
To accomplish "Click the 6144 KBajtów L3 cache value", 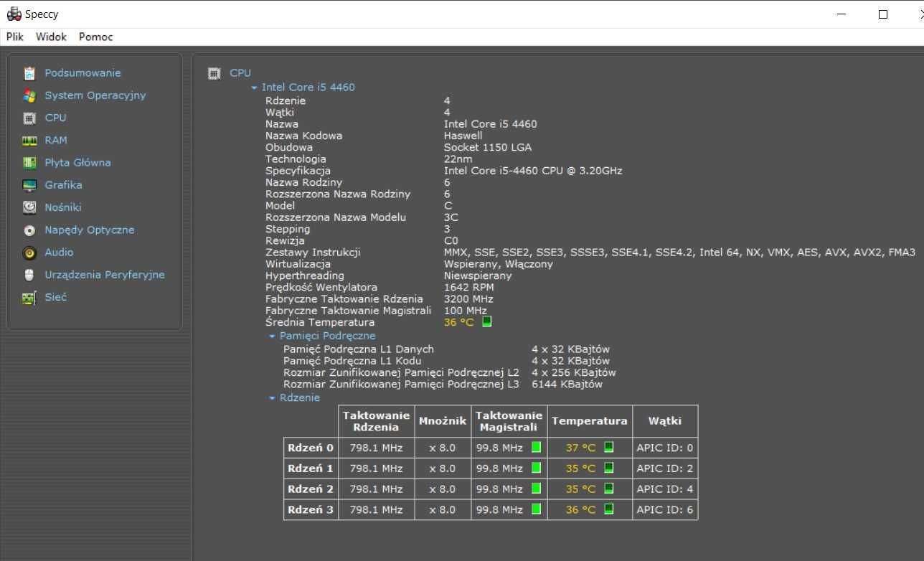I will click(x=567, y=384).
